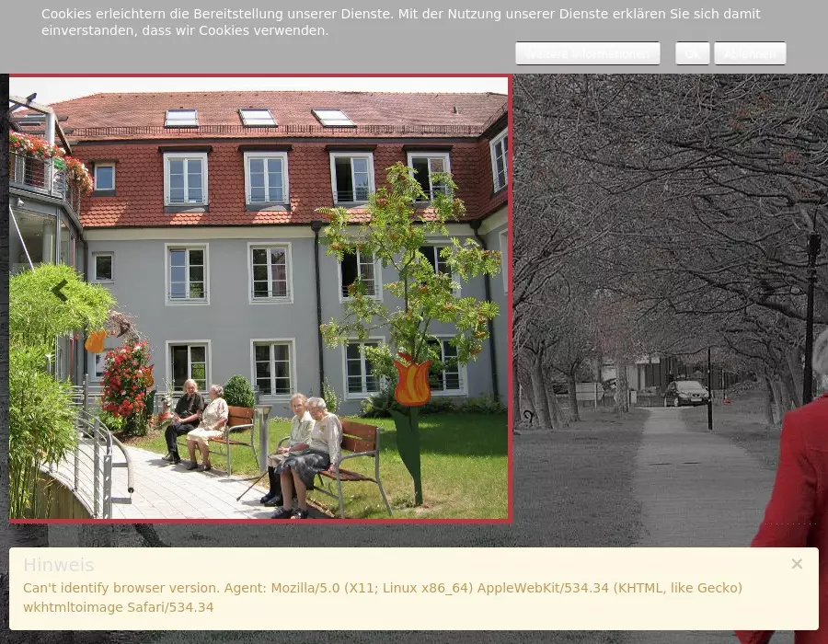The height and width of the screenshot is (644, 828).
Task: Click the two seniors on front bench
Action: pos(302,455)
